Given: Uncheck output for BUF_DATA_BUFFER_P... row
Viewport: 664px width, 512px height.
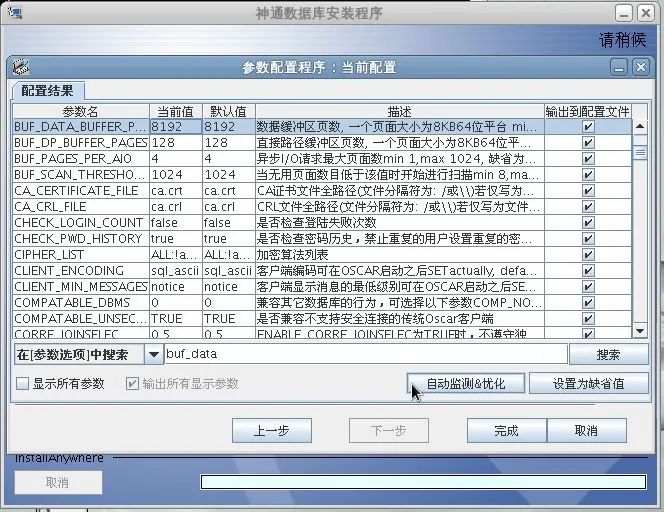Looking at the screenshot, I should [588, 127].
